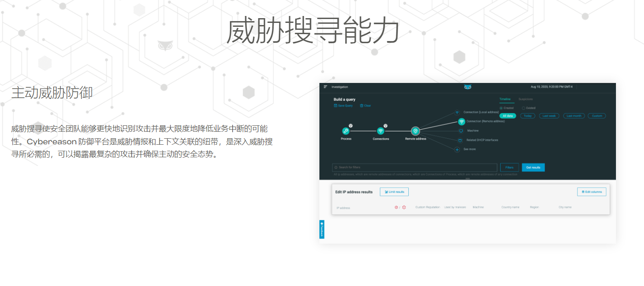Open filter badge above Process node
Viewport: 644px width, 286px height.
[x=350, y=126]
